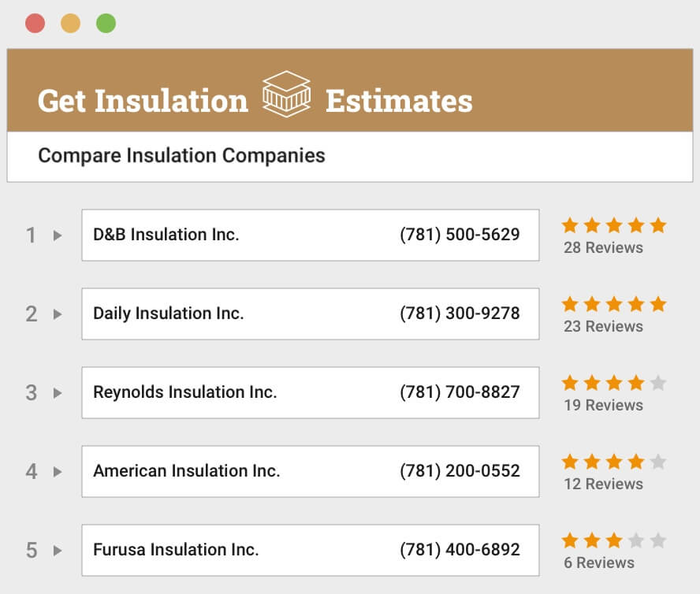Click the red traffic light dot

pyautogui.click(x=35, y=24)
